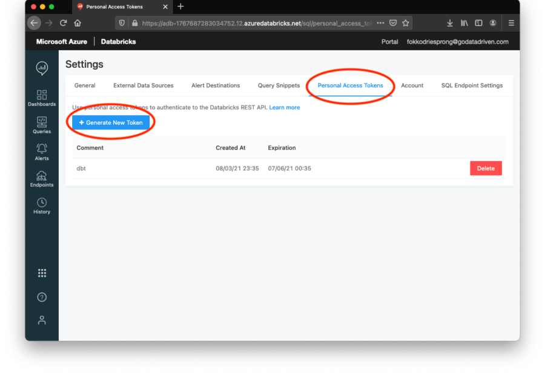The image size is (545, 392).
Task: Click Generate New Token button
Action: click(111, 122)
